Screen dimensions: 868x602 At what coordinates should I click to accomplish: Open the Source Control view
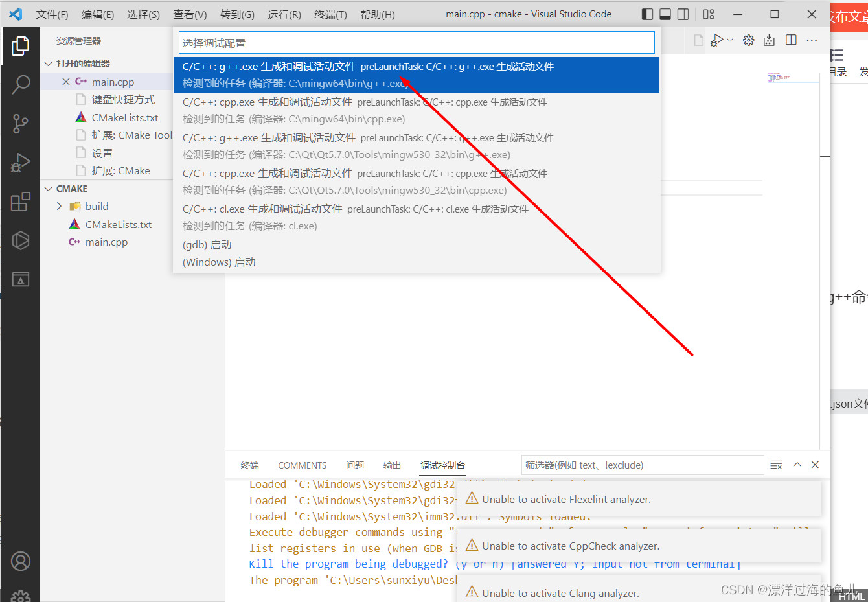click(x=21, y=123)
